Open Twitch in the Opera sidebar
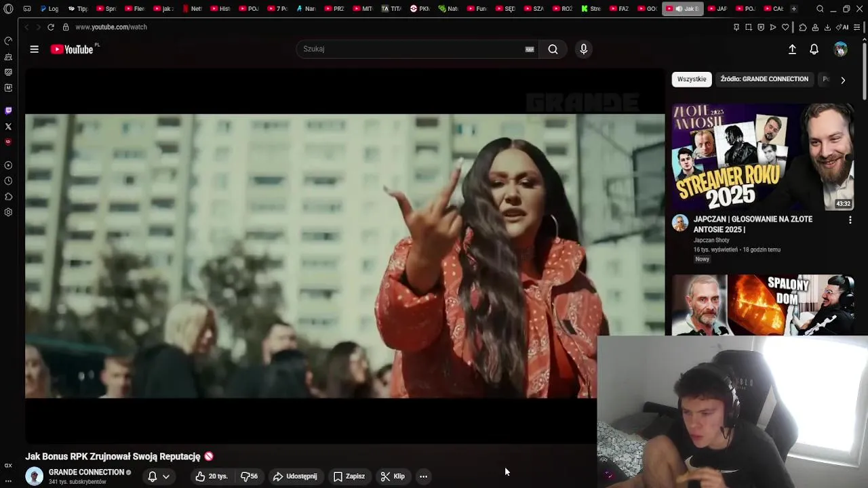868x488 pixels. 8,110
